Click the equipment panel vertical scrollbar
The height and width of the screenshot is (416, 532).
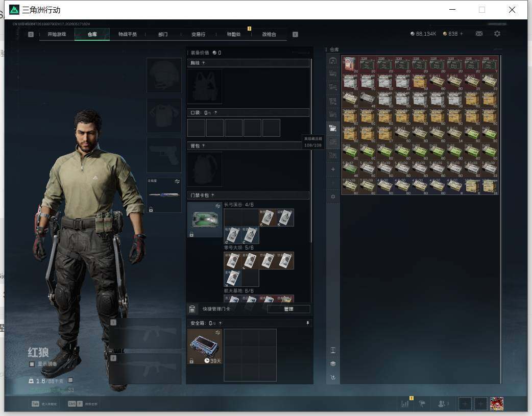(311, 151)
